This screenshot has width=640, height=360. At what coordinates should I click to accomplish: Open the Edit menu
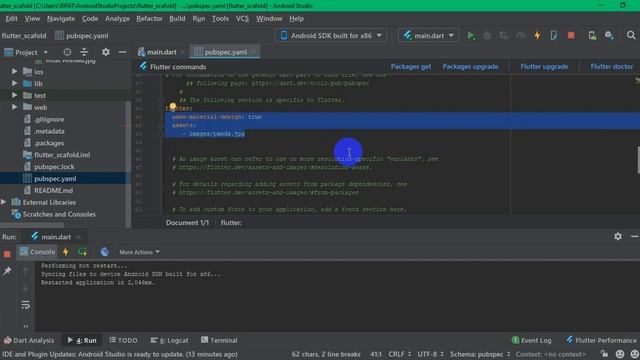[x=11, y=18]
